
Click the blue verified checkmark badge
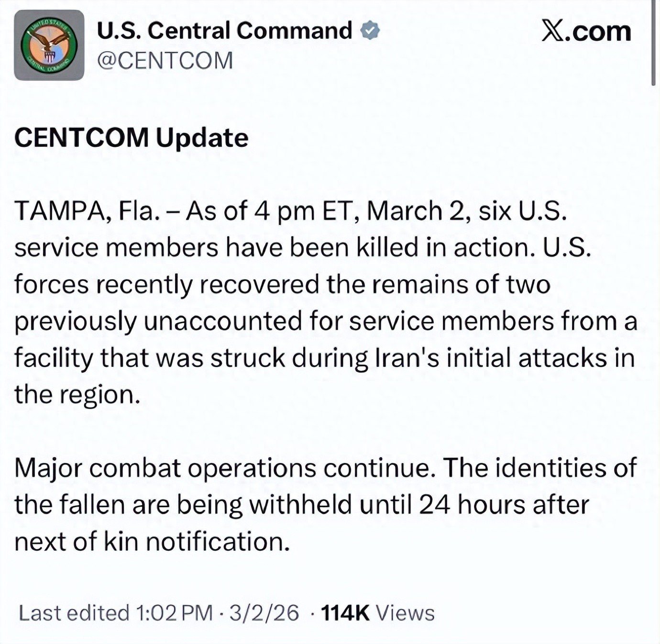coord(369,31)
